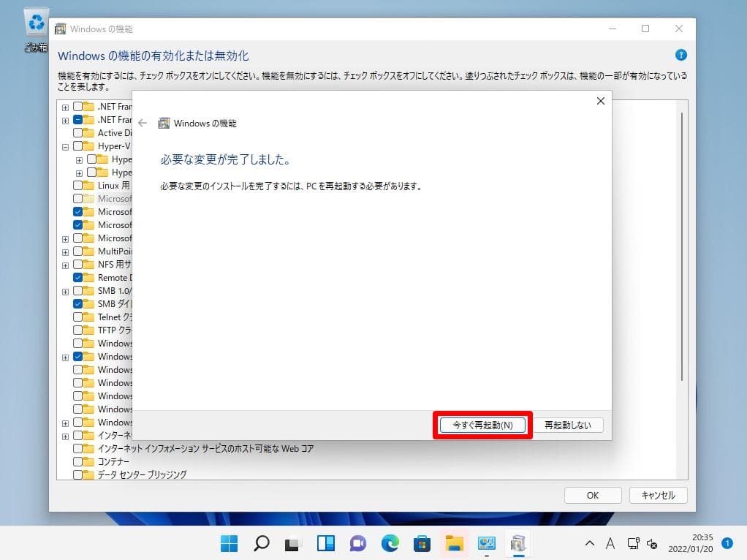Open the Recycle Bin on the desktop

coord(37,29)
